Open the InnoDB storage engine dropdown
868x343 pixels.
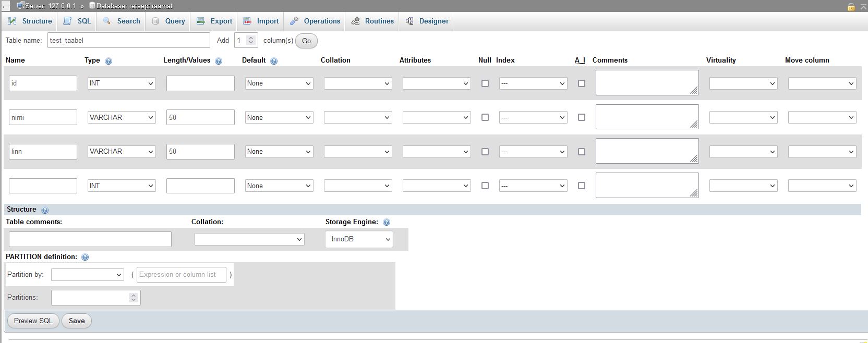(x=359, y=239)
